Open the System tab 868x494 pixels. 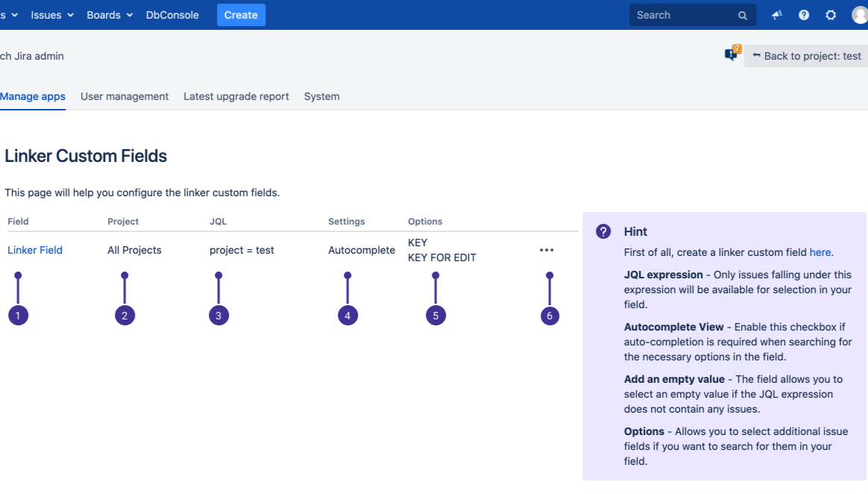pos(321,96)
